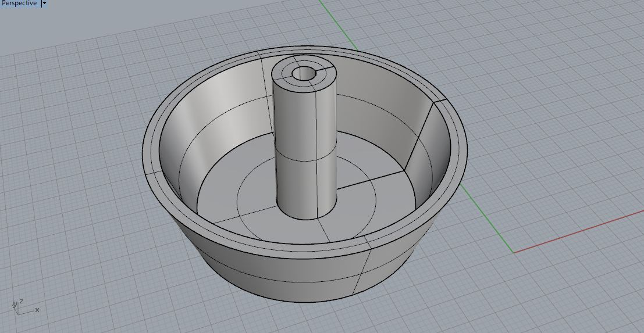
Task: Click empty grid in the top-right viewport
Action: 553,58
